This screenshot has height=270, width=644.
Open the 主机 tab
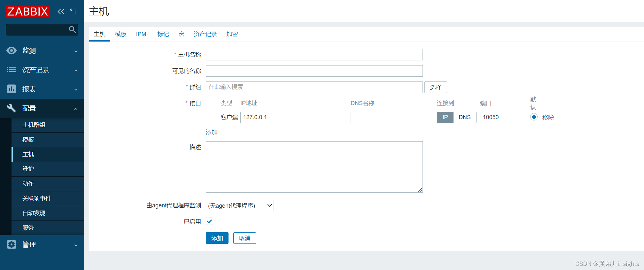(x=100, y=34)
